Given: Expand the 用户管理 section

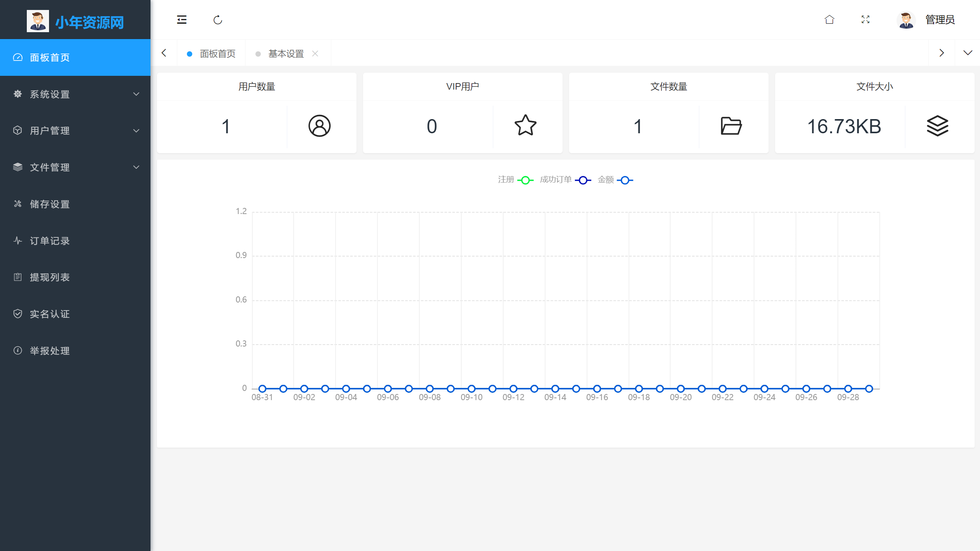Looking at the screenshot, I should tap(49, 130).
